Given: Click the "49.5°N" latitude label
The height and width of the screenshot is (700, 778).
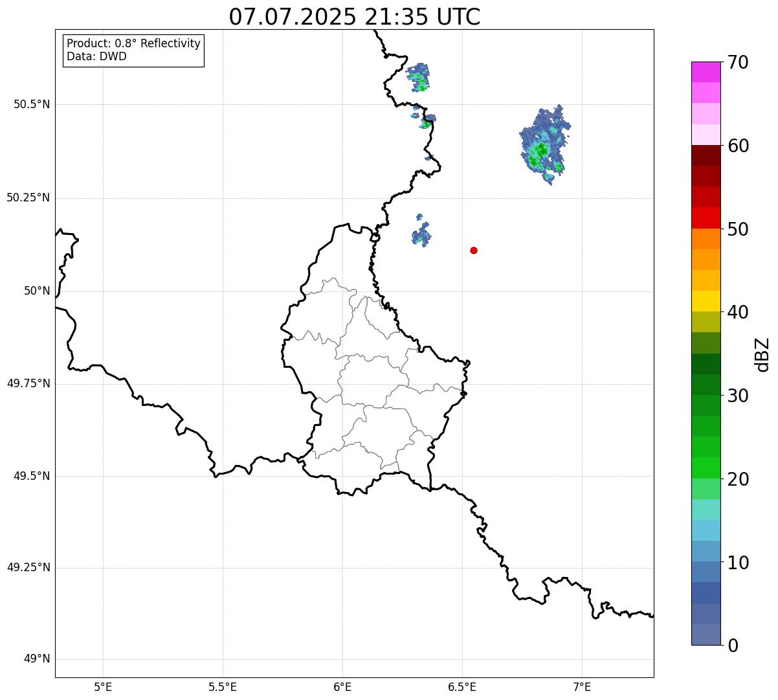Looking at the screenshot, I should pos(32,476).
